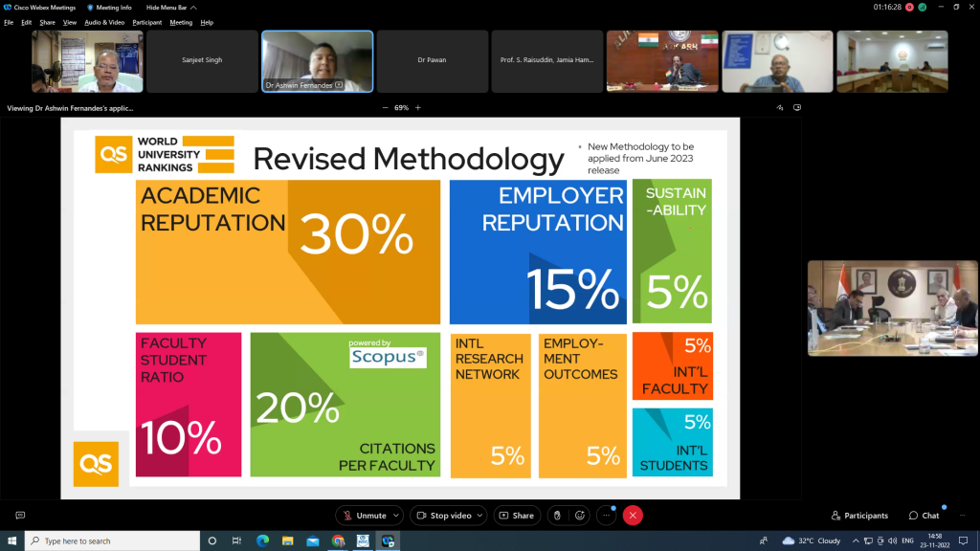Click the 69% zoom level value

[x=401, y=107]
